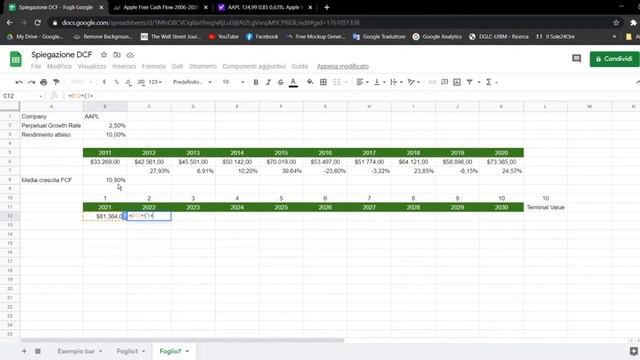Open the Componenti aggiuntivi menu
Screen dimensions: 640x360
point(254,66)
